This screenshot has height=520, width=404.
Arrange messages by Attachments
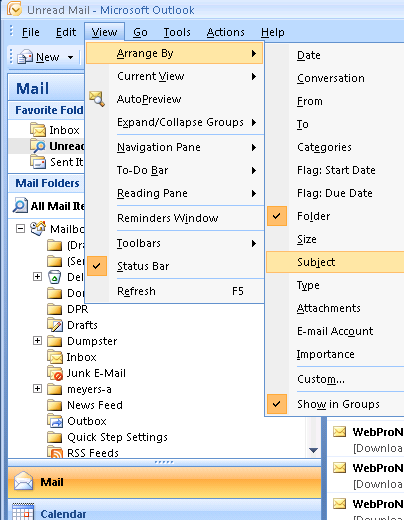pos(335,308)
